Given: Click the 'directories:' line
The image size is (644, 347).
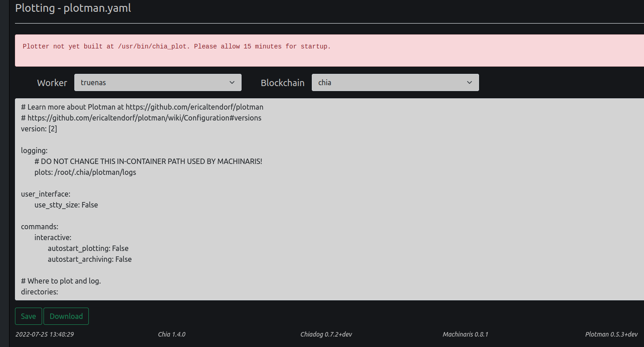Looking at the screenshot, I should tap(39, 292).
